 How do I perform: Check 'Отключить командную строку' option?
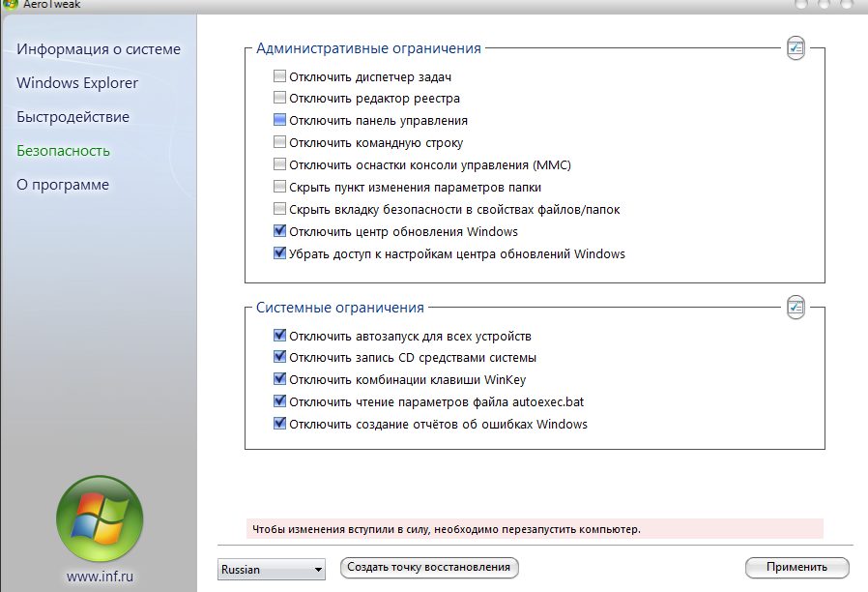pos(279,142)
